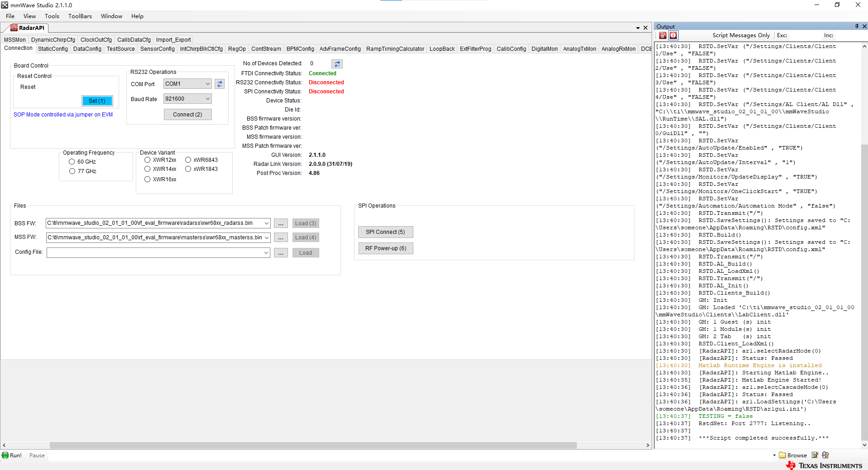Click the RF Power-up (6) button

(385, 248)
